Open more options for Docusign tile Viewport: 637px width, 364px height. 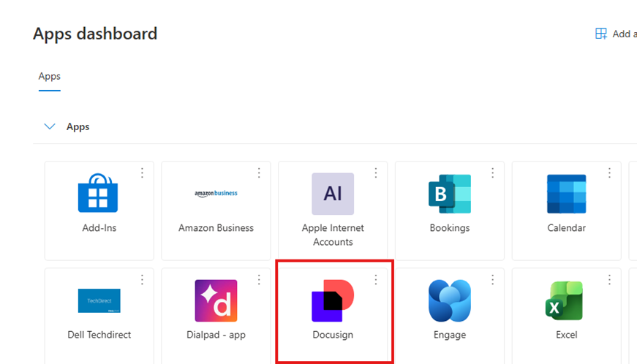[x=376, y=280]
